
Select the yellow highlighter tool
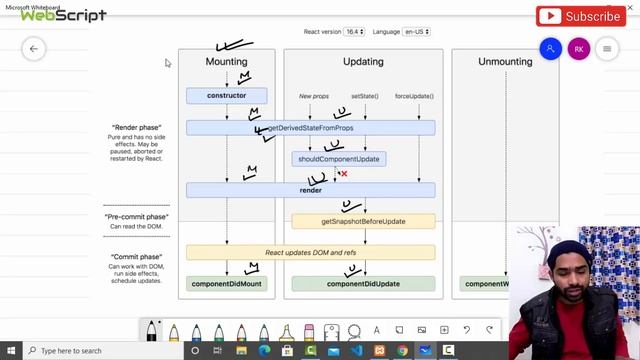(x=287, y=332)
